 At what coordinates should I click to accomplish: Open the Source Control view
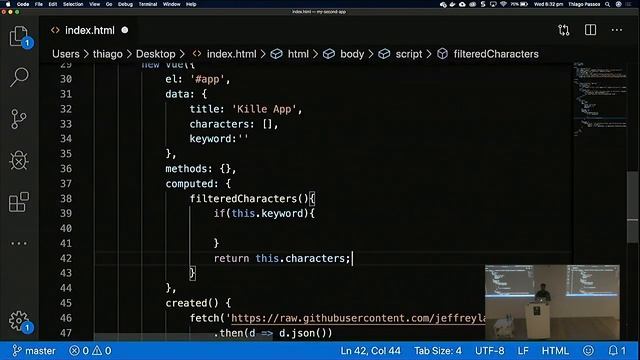pyautogui.click(x=19, y=119)
